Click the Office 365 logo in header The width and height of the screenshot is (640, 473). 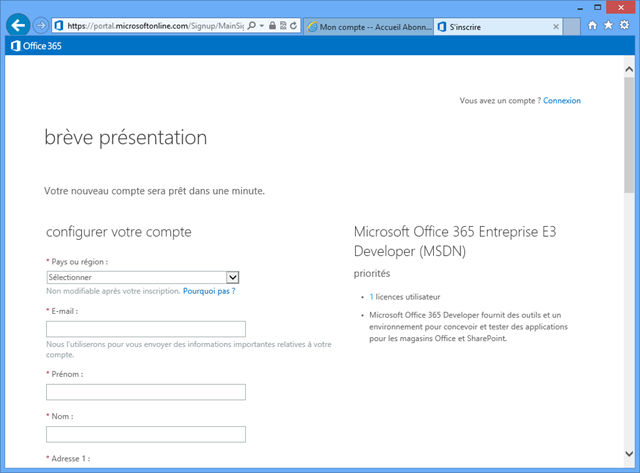(x=36, y=46)
